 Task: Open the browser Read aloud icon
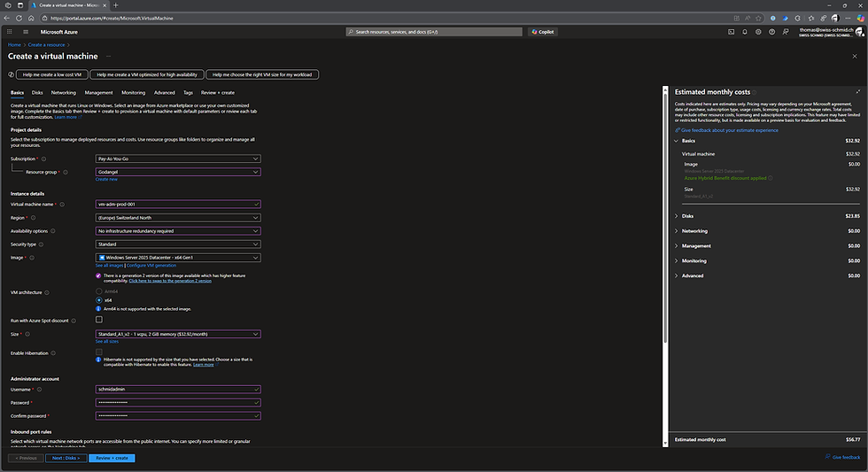[x=748, y=19]
